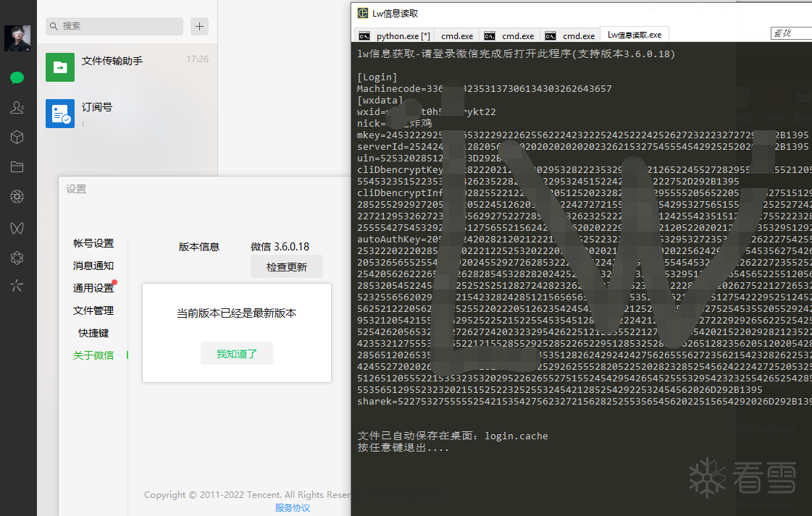This screenshot has width=812, height=516.
Task: Switch to the second cmd.exe tab
Action: [x=509, y=35]
